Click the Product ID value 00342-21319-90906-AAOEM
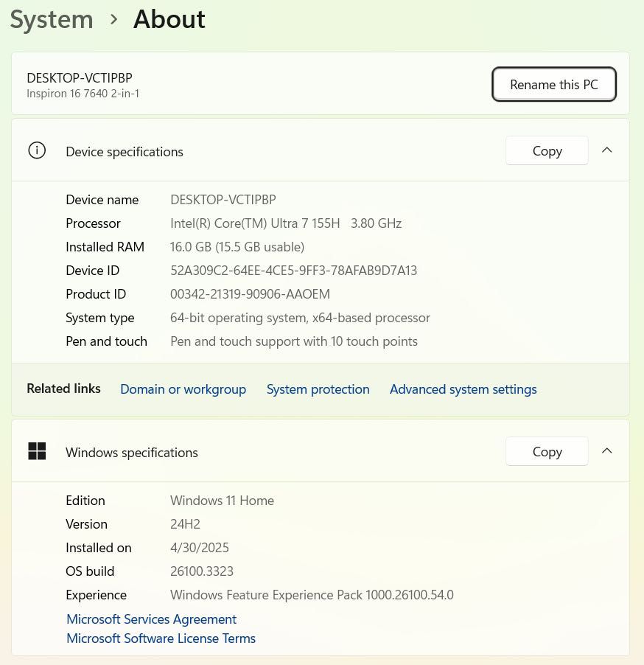 click(250, 294)
